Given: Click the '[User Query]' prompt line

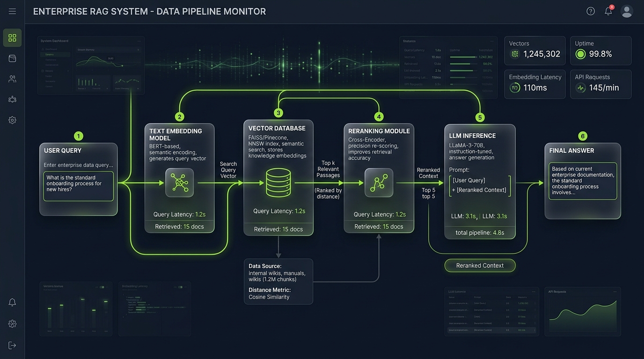Looking at the screenshot, I should pos(468,180).
